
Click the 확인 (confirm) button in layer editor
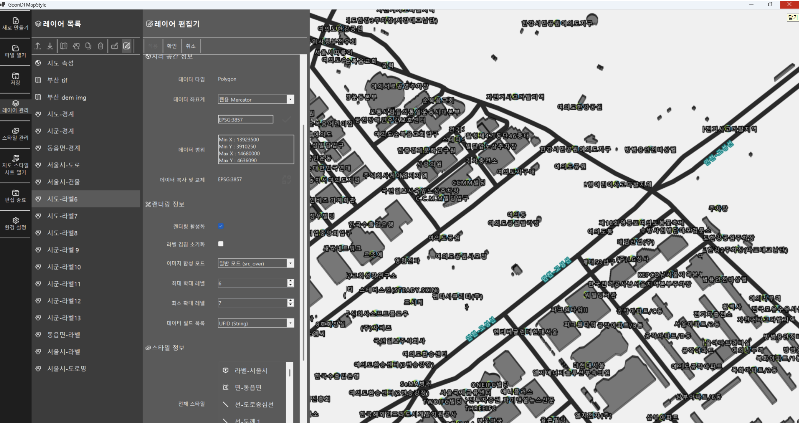click(172, 46)
